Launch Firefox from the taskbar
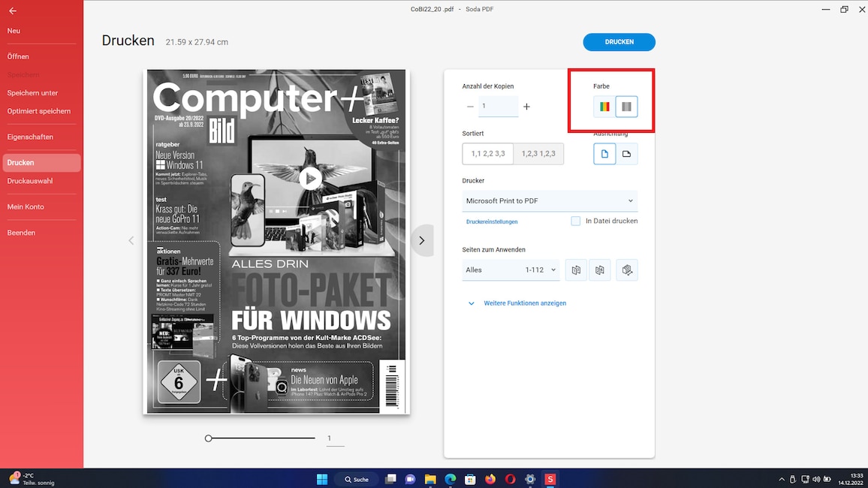This screenshot has width=868, height=488. click(x=490, y=479)
